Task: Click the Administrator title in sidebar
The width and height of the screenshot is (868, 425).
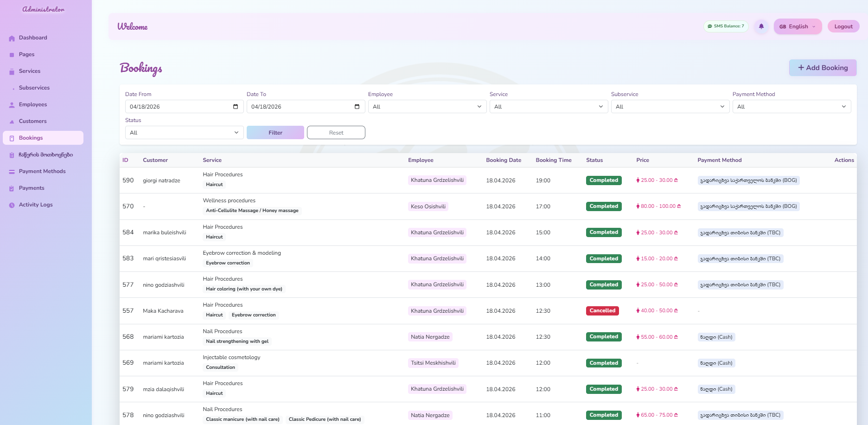Action: click(x=44, y=9)
